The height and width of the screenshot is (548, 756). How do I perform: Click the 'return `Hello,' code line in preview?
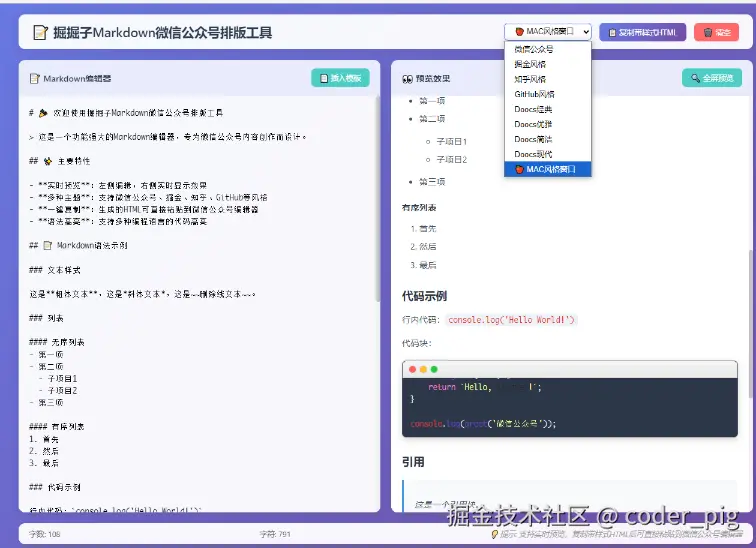[485, 387]
